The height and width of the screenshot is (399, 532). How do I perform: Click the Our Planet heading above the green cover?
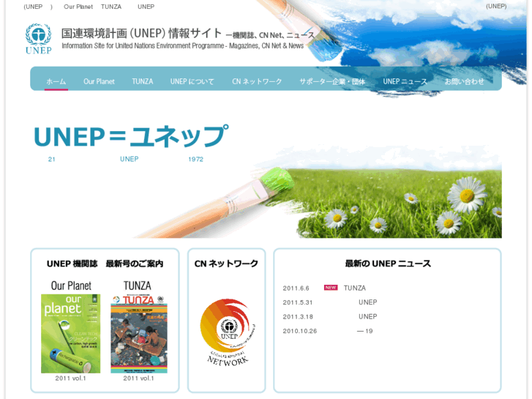[71, 286]
